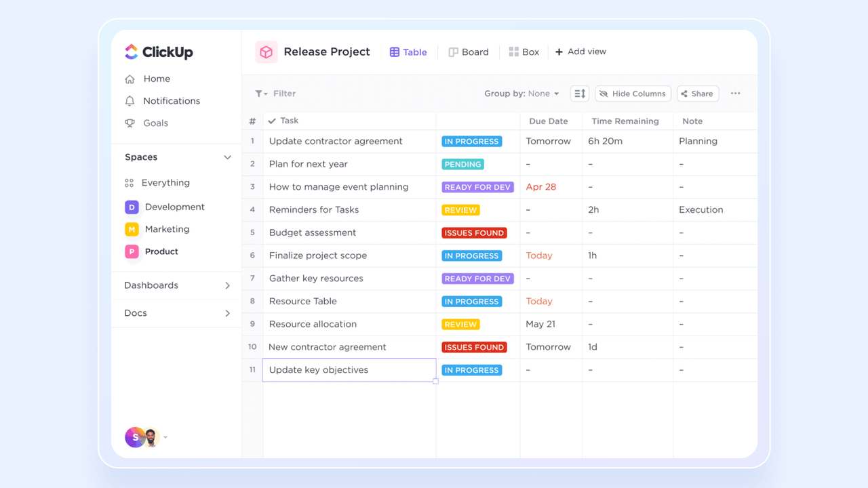Select task Finalize project scope

[318, 256]
